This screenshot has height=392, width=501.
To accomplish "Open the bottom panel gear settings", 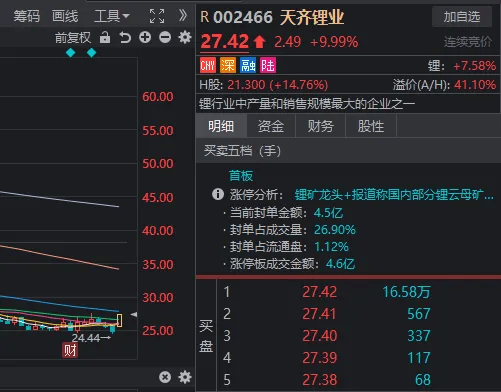I will coord(185,377).
